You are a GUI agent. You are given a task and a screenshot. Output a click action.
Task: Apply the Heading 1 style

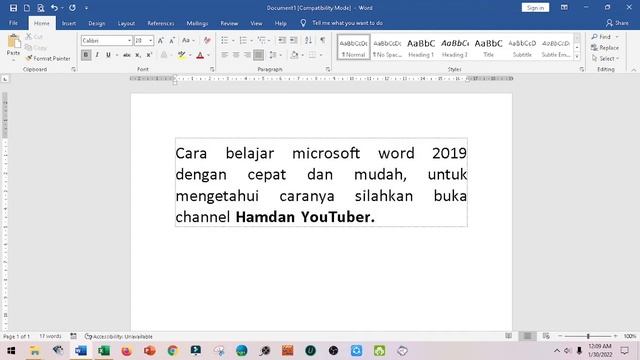[421, 47]
